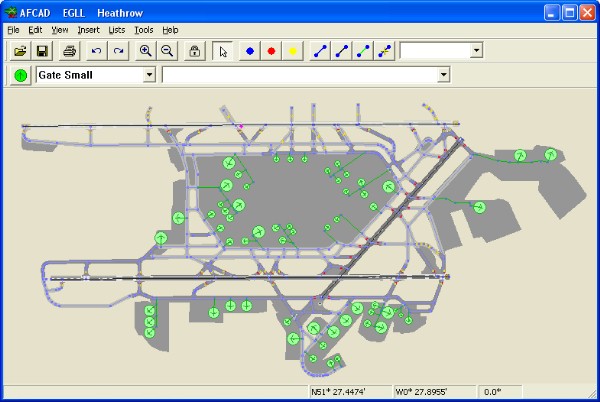Open the File menu
The height and width of the screenshot is (402, 600).
point(13,30)
